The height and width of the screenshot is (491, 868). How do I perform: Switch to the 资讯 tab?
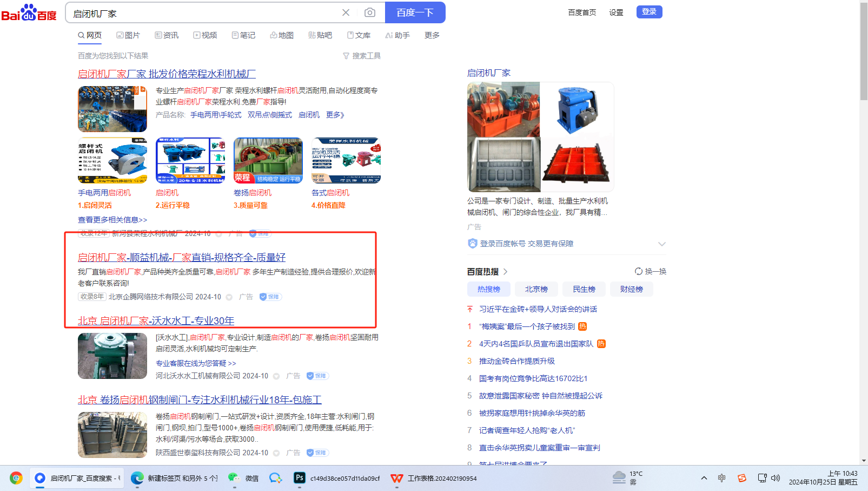167,35
